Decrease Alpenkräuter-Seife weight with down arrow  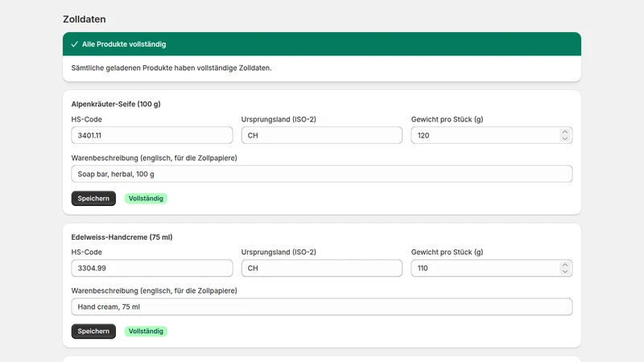pyautogui.click(x=565, y=138)
